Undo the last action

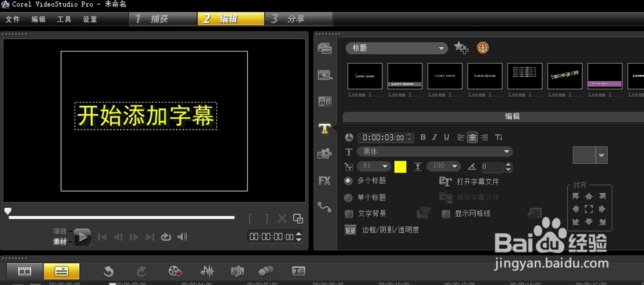(109, 271)
